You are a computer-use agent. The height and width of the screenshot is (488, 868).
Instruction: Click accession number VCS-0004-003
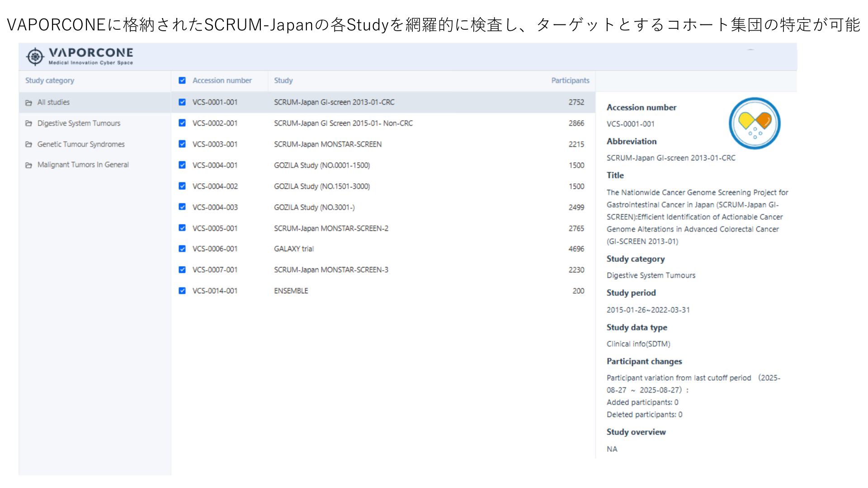[x=215, y=207]
